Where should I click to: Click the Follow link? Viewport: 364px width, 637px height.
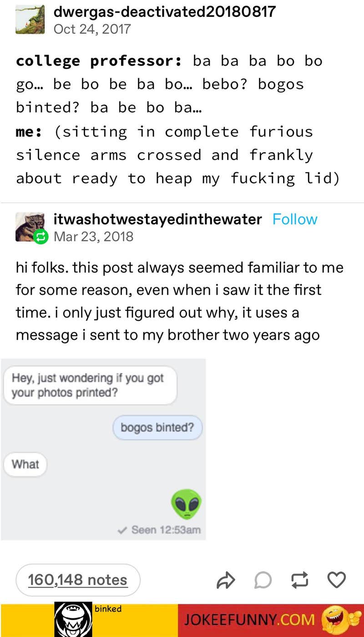[x=295, y=219]
